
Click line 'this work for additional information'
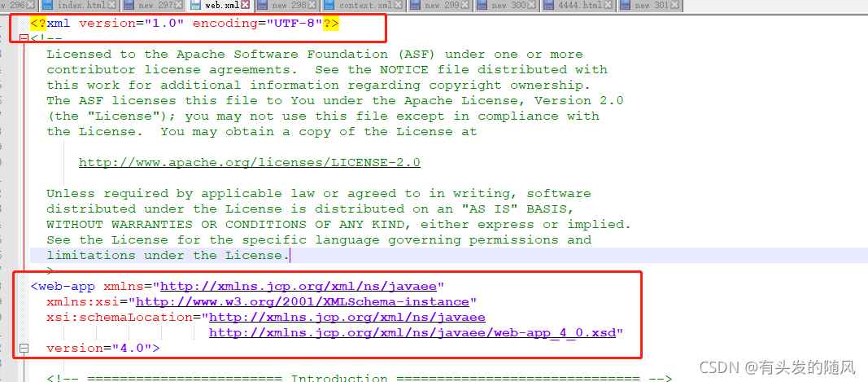pos(318,86)
